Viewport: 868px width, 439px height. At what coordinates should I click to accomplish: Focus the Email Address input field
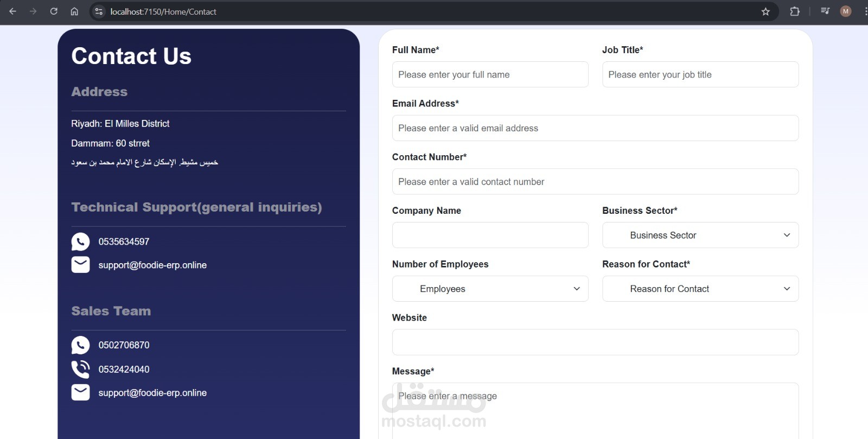(x=595, y=128)
